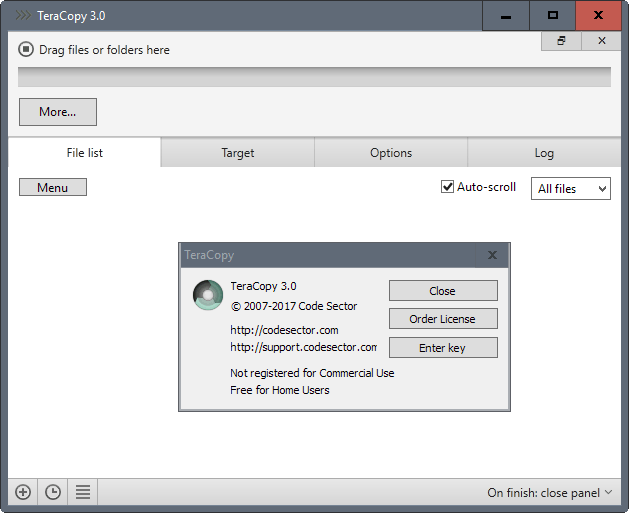Click the Enter key button
This screenshot has width=629, height=513.
[x=443, y=347]
